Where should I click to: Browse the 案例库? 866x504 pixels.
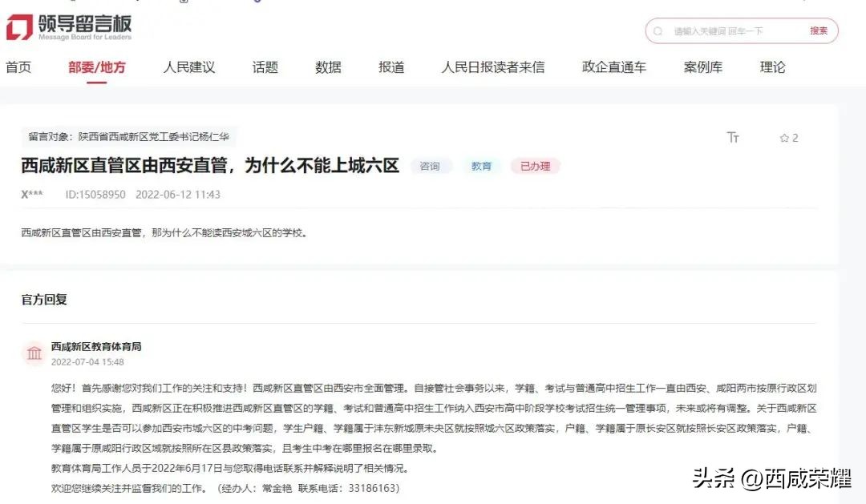click(x=703, y=67)
